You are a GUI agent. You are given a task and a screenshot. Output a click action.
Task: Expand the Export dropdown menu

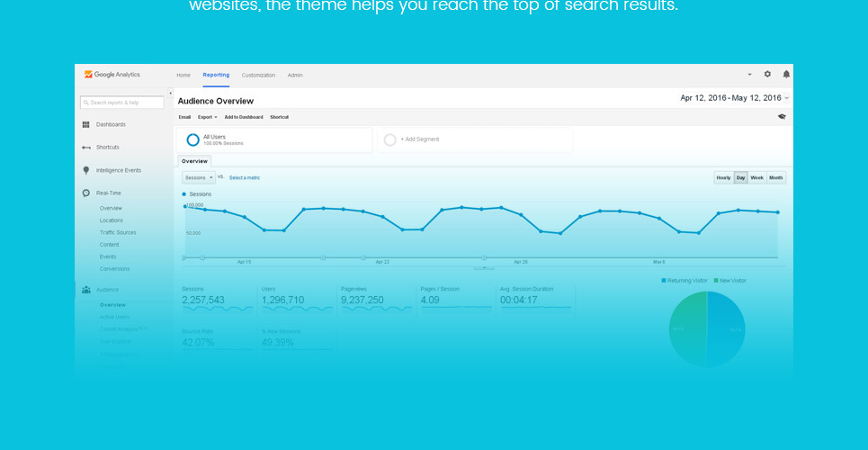point(207,117)
